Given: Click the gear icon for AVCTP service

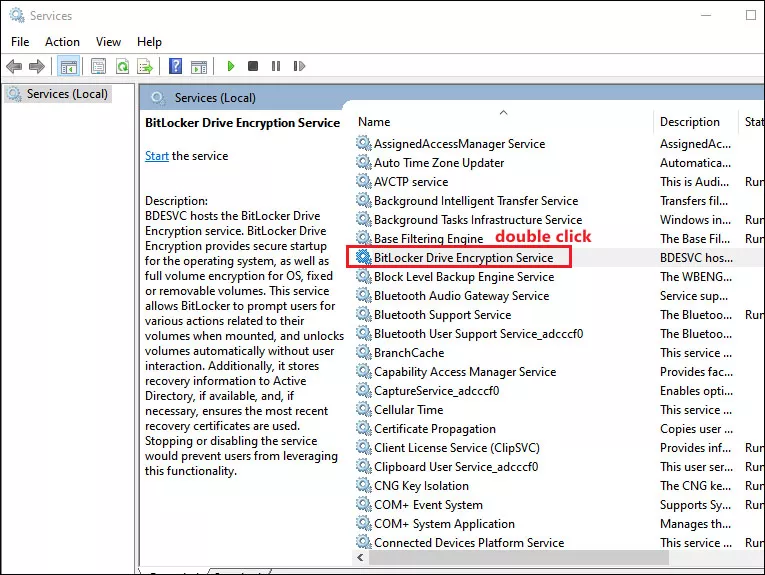Looking at the screenshot, I should (x=363, y=181).
